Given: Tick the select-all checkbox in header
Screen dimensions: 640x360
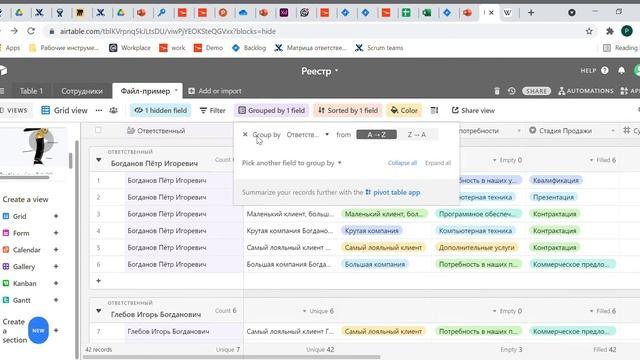Looking at the screenshot, I should click(x=98, y=130).
